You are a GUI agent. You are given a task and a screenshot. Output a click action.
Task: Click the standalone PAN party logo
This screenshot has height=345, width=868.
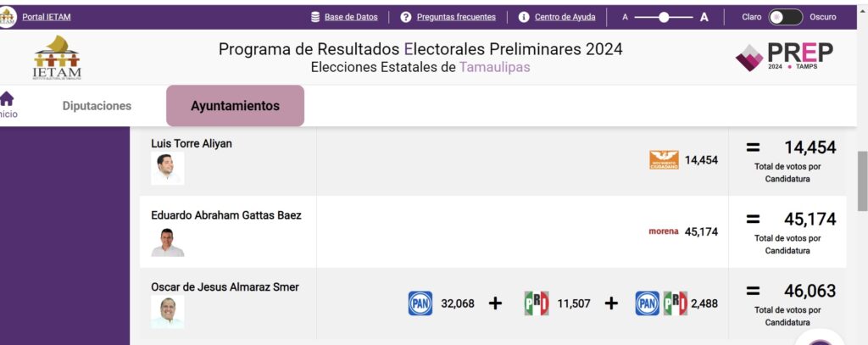pos(420,303)
